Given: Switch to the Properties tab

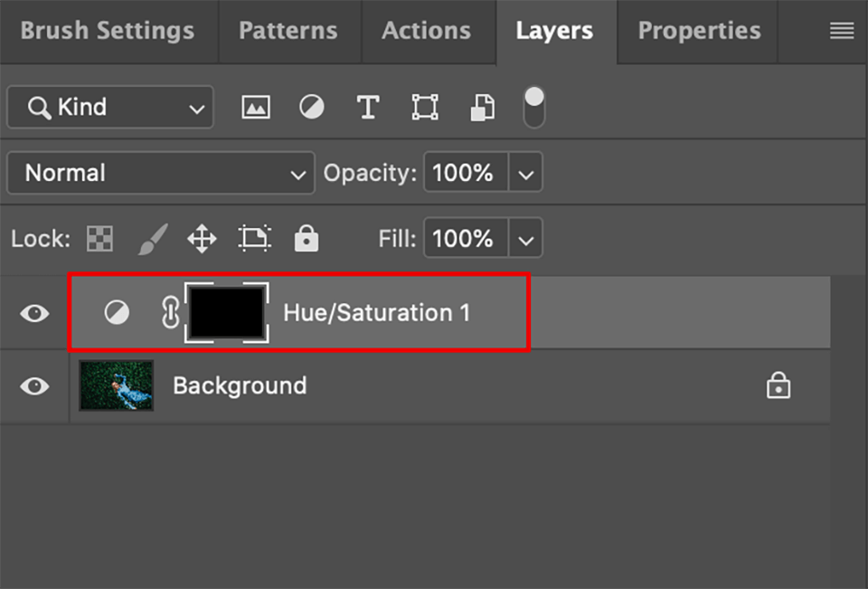Looking at the screenshot, I should coord(697,31).
